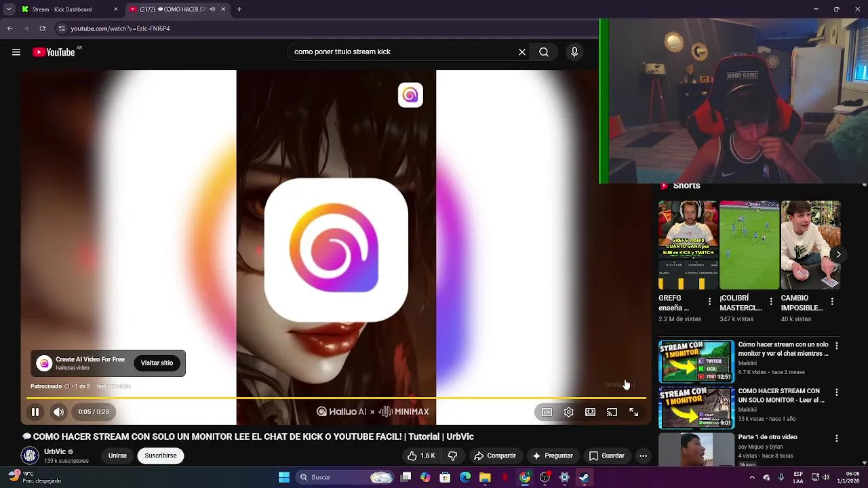Clear the search box with the X
Screen dimensions: 868x488
(522, 52)
